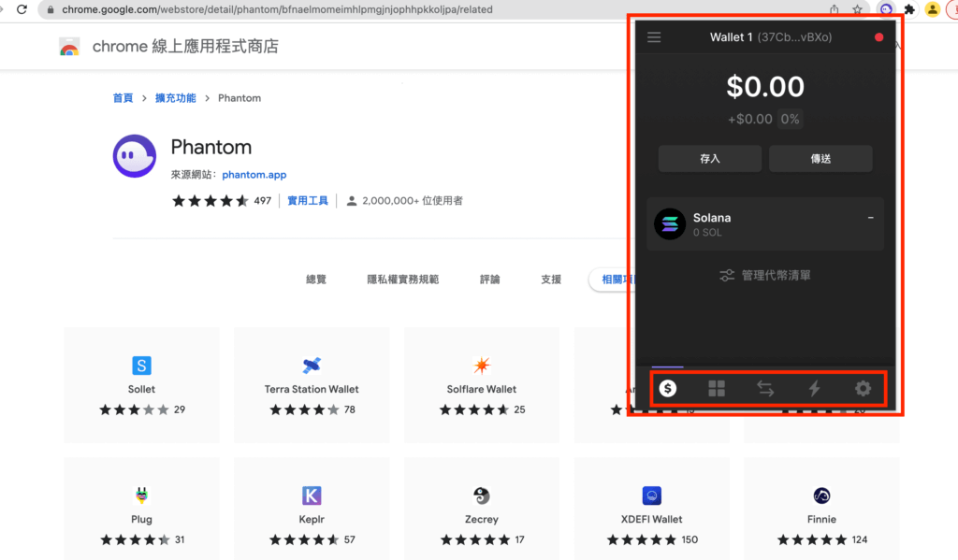Open the collectibles grid in Phantom

717,387
